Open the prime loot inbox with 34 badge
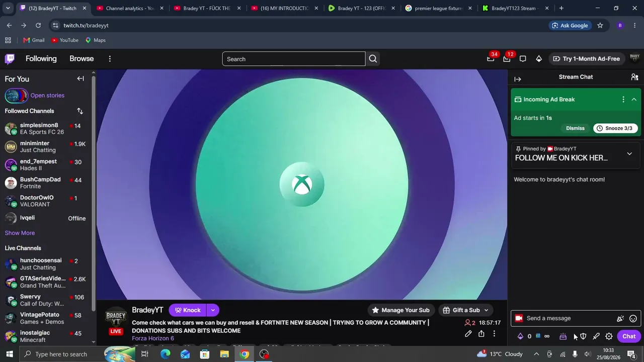 pyautogui.click(x=491, y=59)
